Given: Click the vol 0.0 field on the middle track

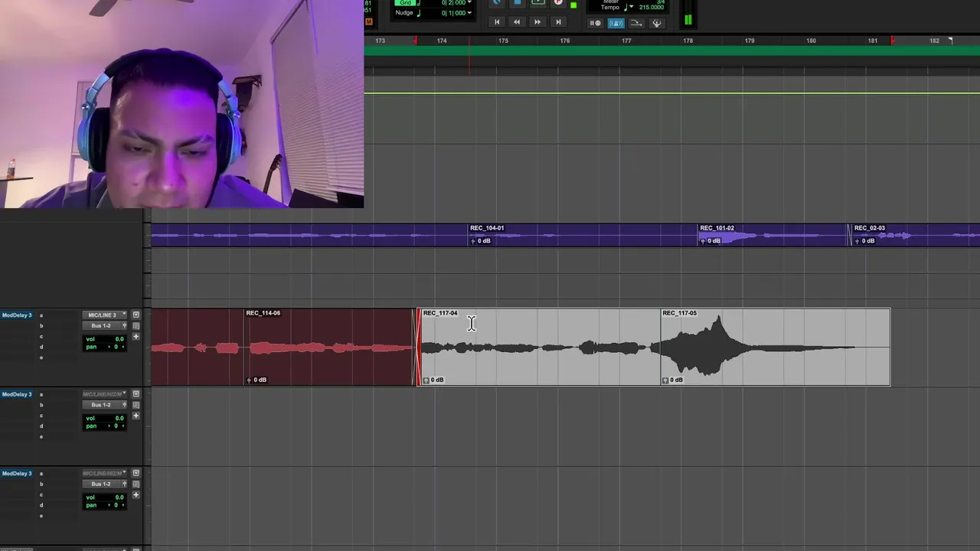Looking at the screenshot, I should pyautogui.click(x=105, y=418).
